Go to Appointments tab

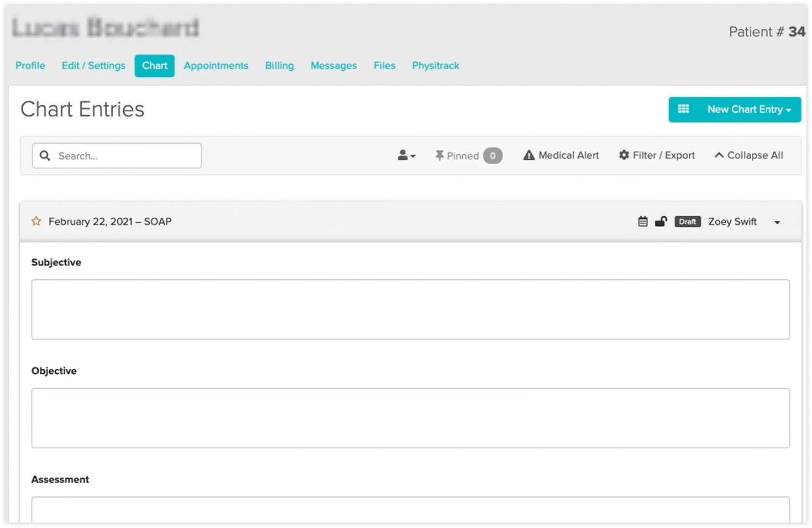[216, 65]
